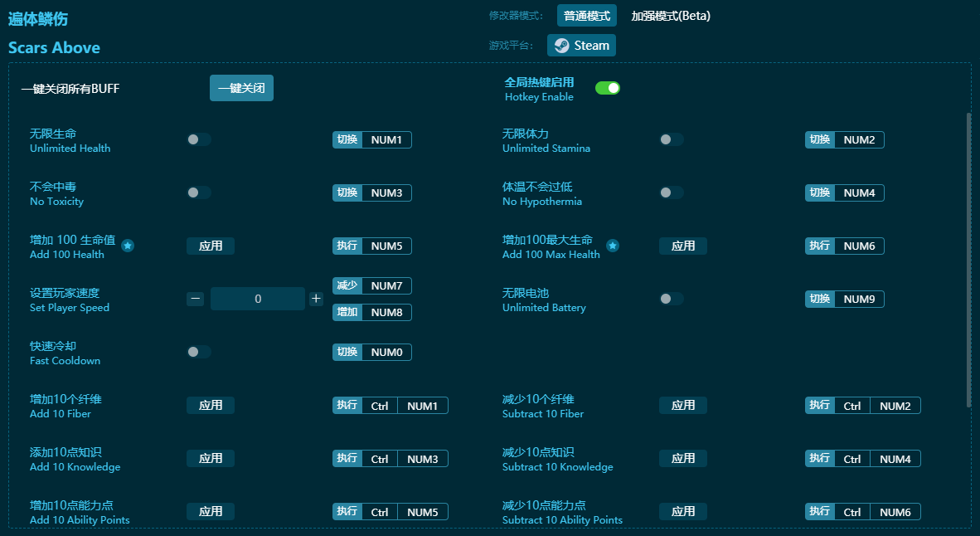Click the 一键关闭所有BUFF label
980x536 pixels.
click(70, 89)
